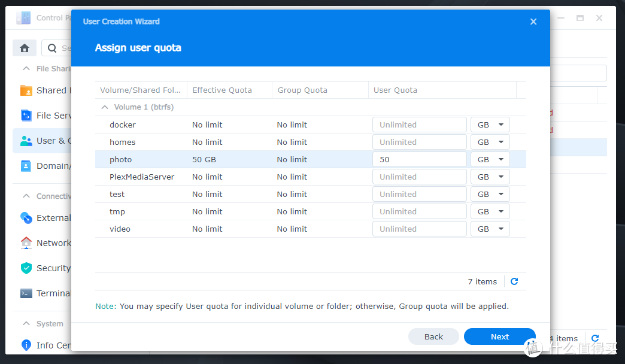Click the homes User Quota input field
625x364 pixels.
click(x=419, y=142)
